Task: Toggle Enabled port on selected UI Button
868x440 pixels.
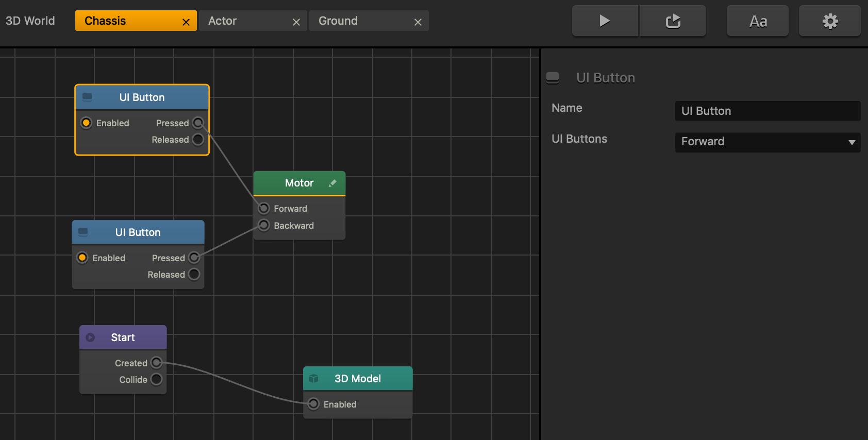Action: tap(86, 123)
